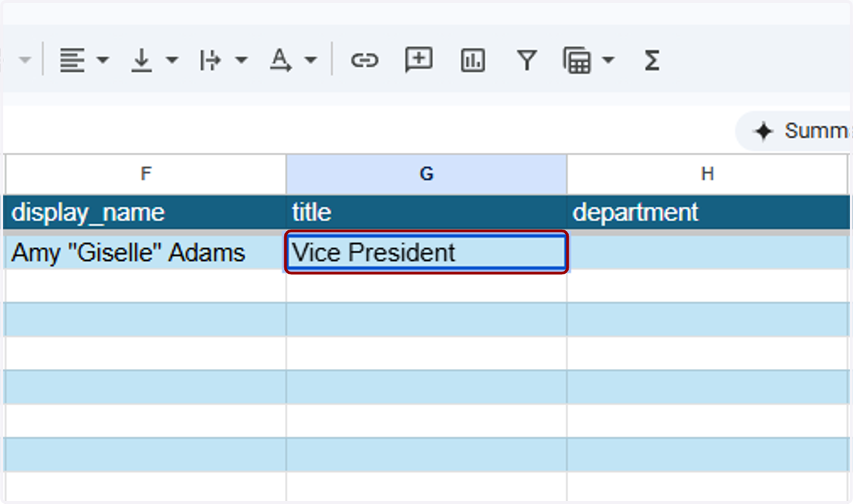Open the table views dropdown arrow

tap(608, 60)
